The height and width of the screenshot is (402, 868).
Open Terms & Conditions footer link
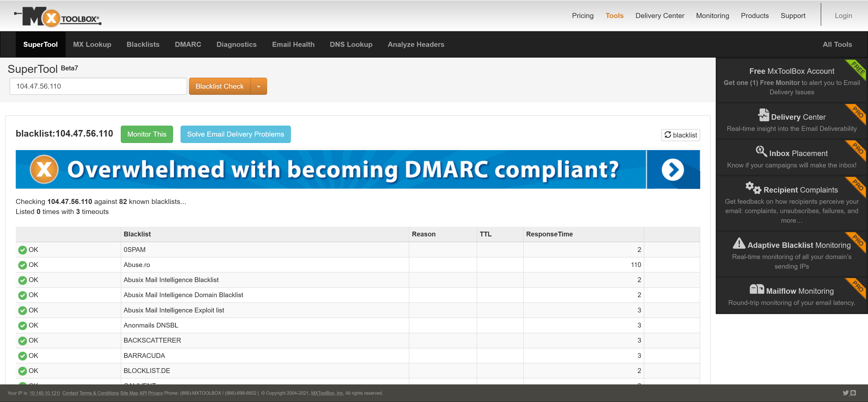pos(99,393)
